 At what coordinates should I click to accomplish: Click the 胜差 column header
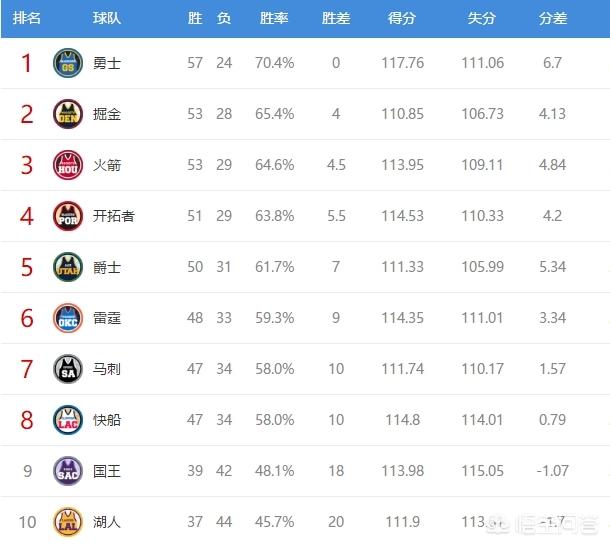[336, 18]
